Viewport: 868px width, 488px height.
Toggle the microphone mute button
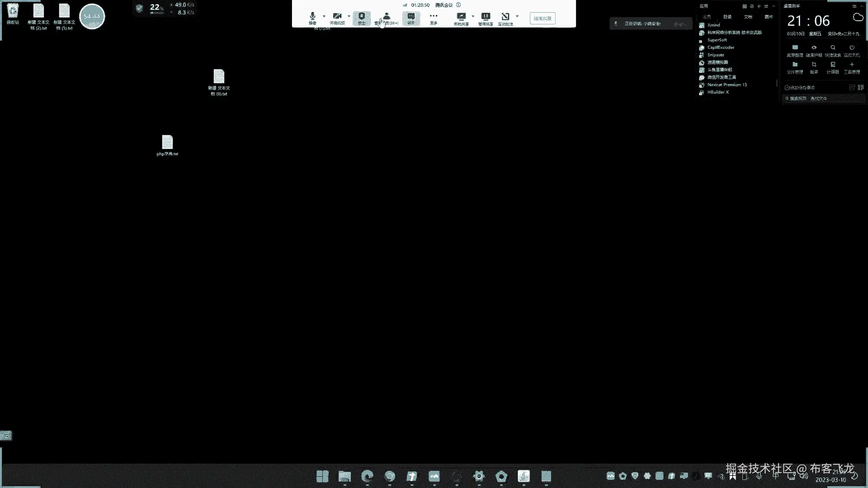click(x=312, y=17)
